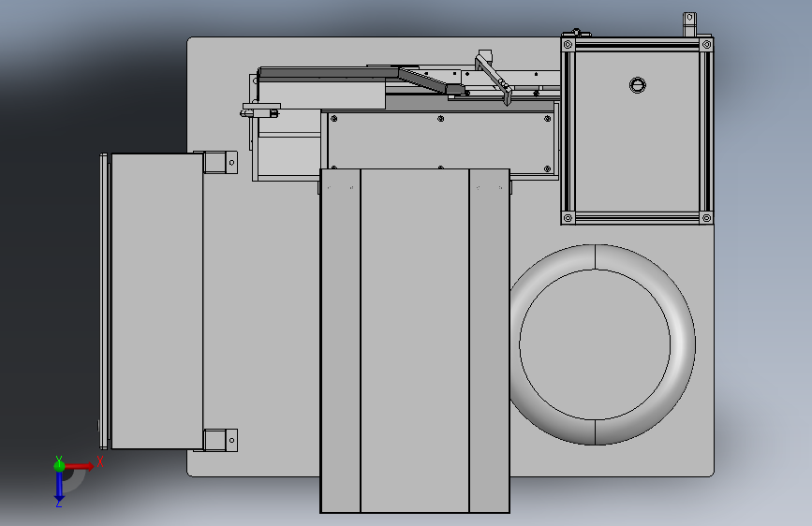Viewport: 812px width, 526px height.
Task: Select the upper mounting bracket of the left box
Action: (221, 163)
